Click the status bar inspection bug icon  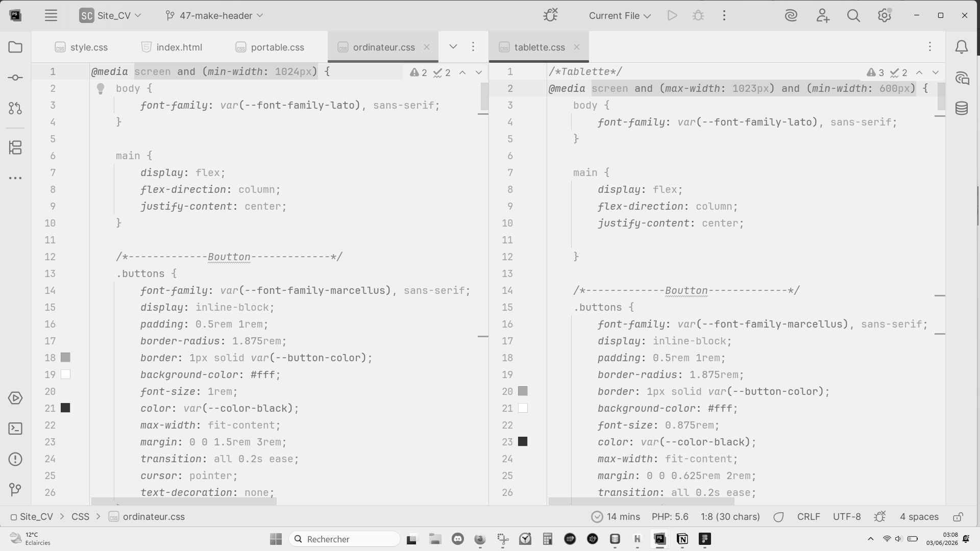click(x=880, y=517)
